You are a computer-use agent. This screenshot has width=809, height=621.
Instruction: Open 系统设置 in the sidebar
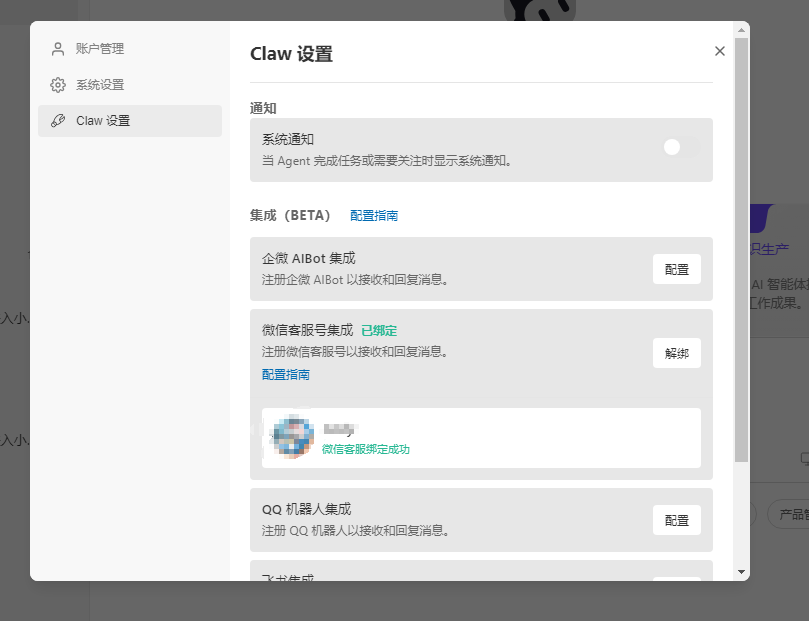click(x=130, y=85)
